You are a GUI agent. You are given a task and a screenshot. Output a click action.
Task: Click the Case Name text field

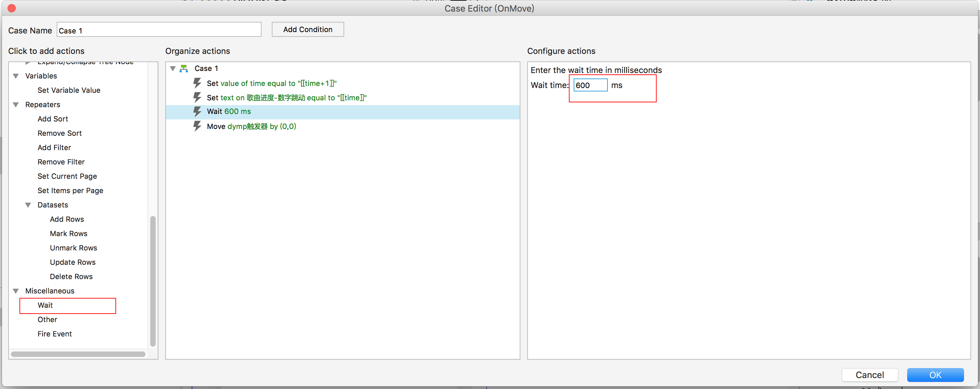tap(159, 30)
